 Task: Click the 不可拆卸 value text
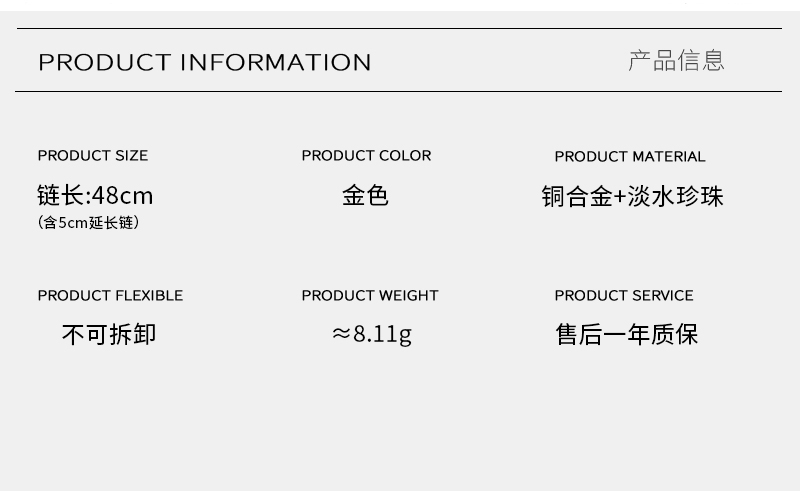click(109, 335)
